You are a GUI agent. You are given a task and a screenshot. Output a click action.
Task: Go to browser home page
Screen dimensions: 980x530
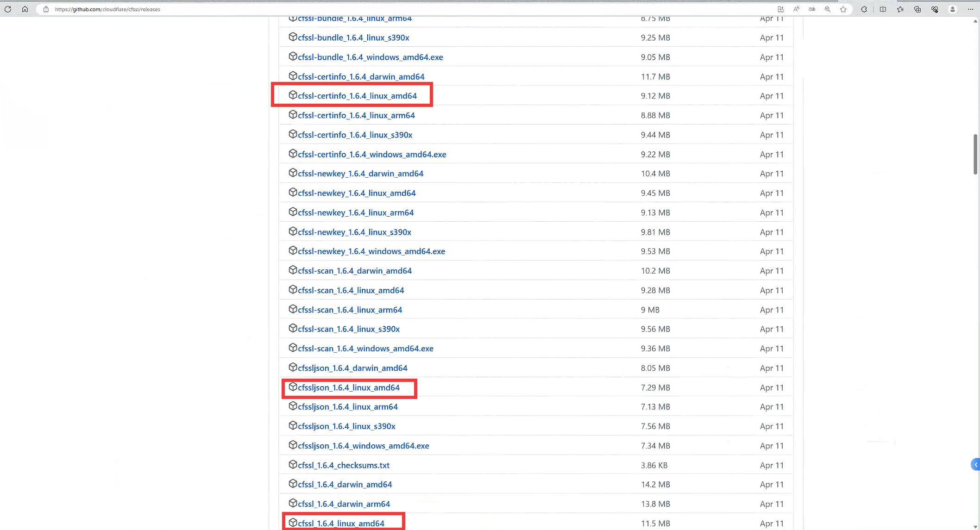click(25, 9)
